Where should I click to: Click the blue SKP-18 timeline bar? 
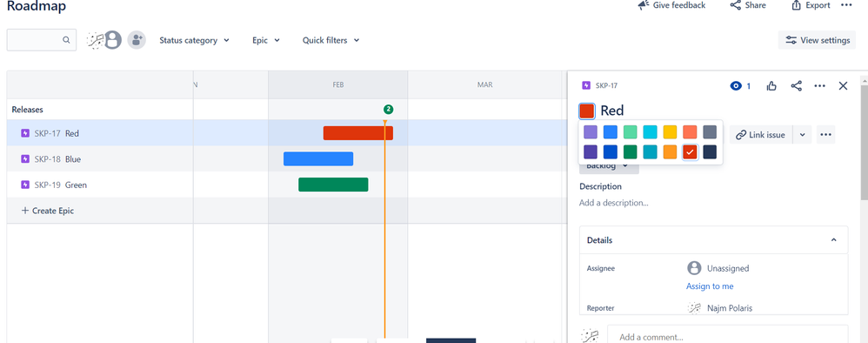318,159
